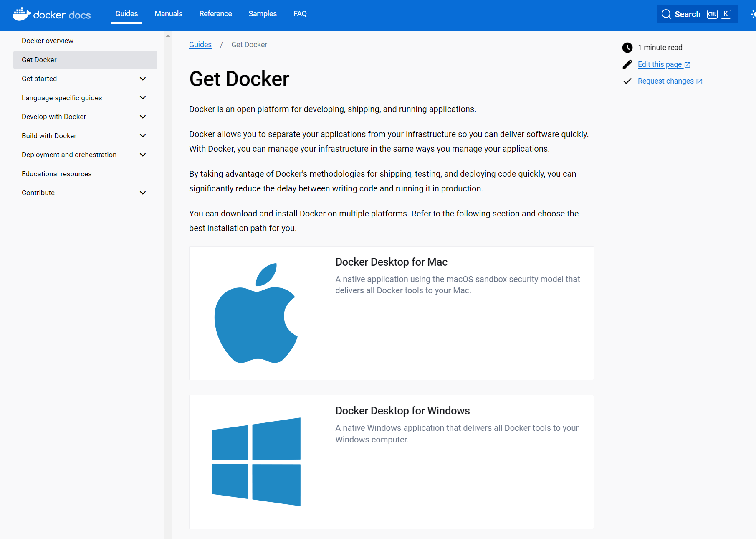
Task: Click Deployment and orchestration sidebar label
Action: point(69,155)
